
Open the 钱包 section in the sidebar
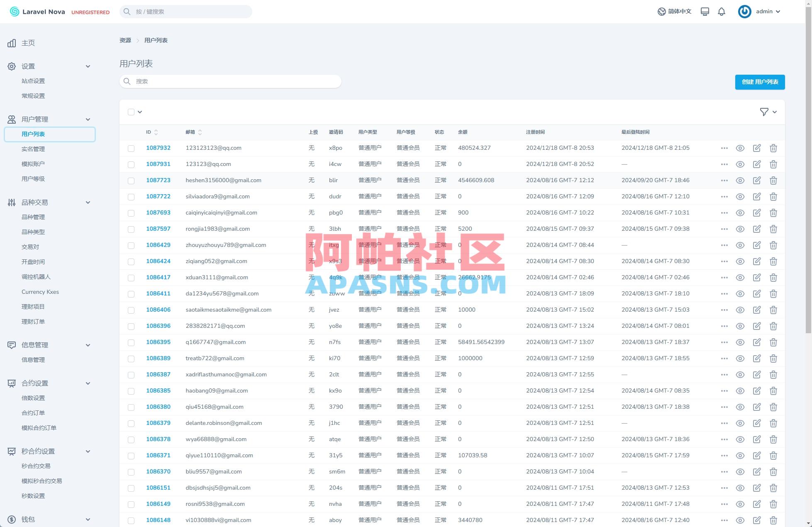coord(29,519)
